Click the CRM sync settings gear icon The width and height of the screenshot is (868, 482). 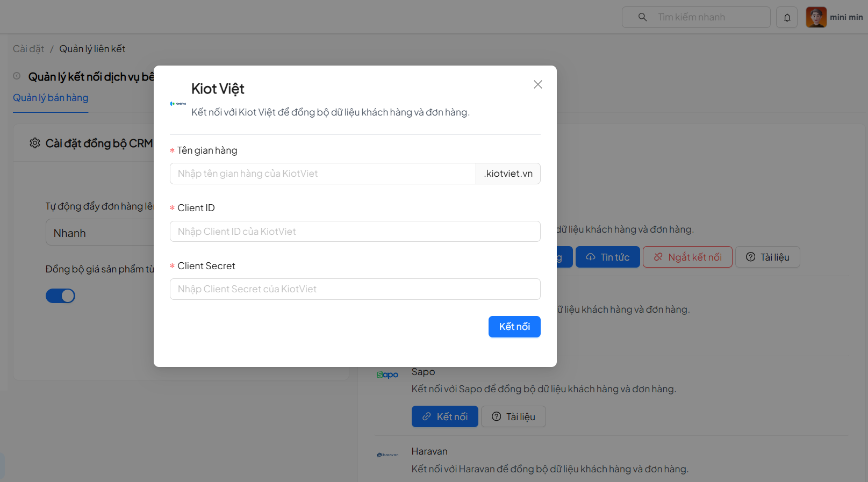(35, 143)
